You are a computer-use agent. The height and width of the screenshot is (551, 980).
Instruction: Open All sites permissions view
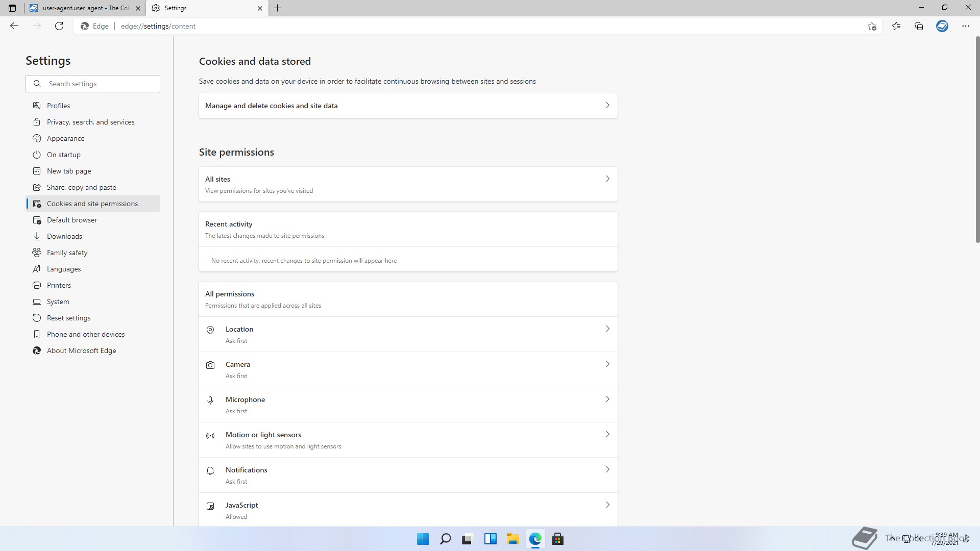[x=407, y=184]
